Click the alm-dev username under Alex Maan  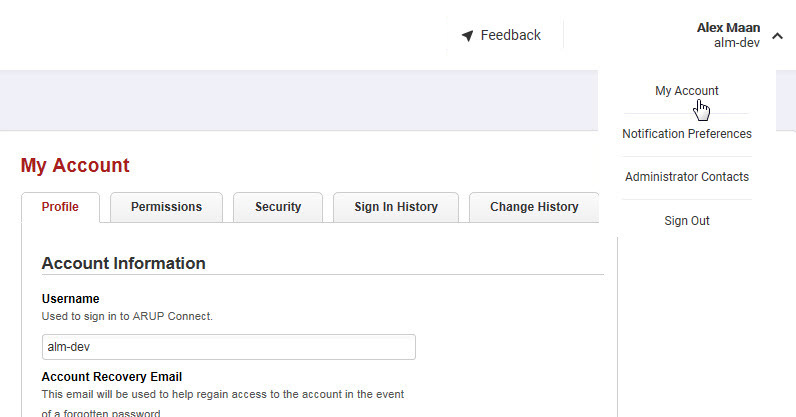pyautogui.click(x=737, y=43)
